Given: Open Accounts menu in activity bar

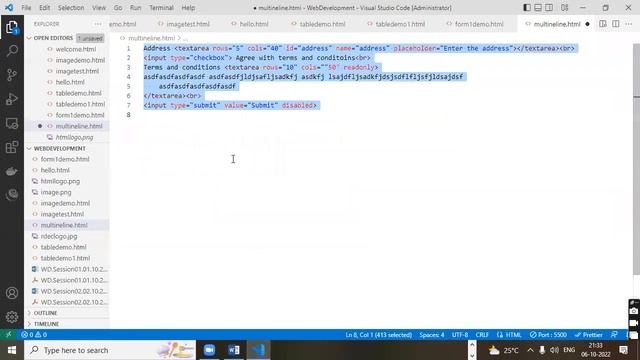Looking at the screenshot, I should coord(12,293).
